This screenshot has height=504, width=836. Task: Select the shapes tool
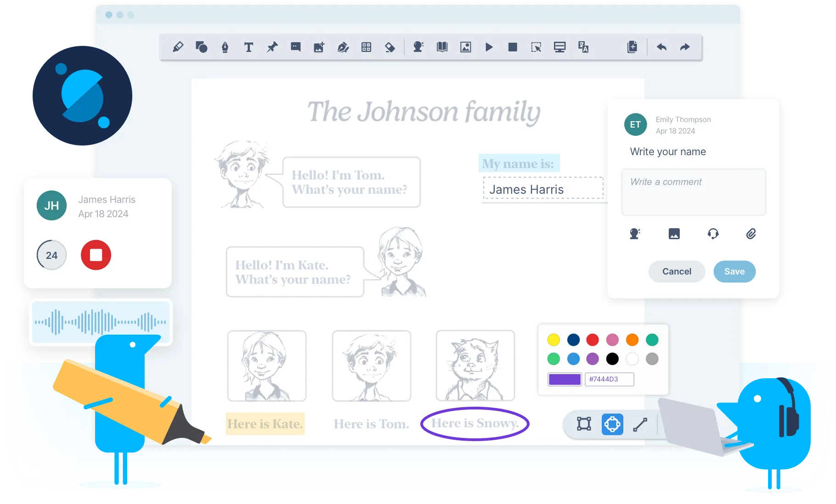click(x=202, y=47)
